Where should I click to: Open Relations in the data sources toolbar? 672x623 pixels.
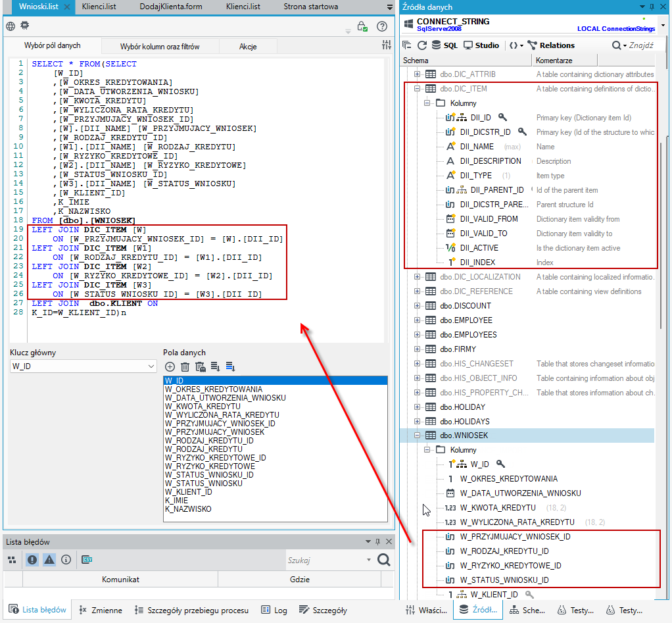[x=551, y=45]
